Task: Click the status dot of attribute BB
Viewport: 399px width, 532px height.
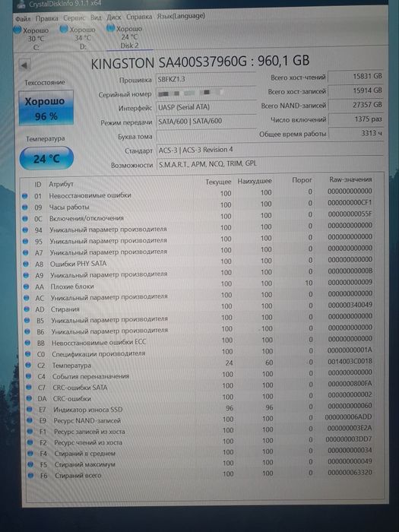Action: pyautogui.click(x=27, y=343)
